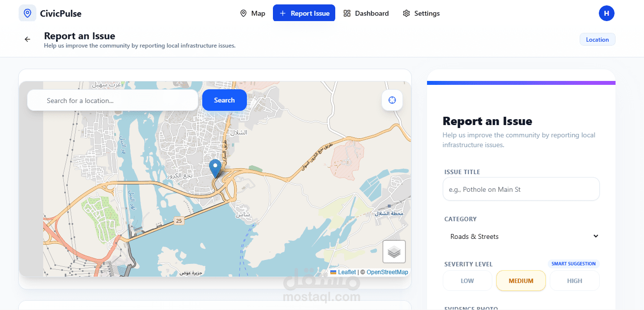Click the route 25 road shield on map
Image resolution: width=644 pixels, height=310 pixels.
point(179,221)
